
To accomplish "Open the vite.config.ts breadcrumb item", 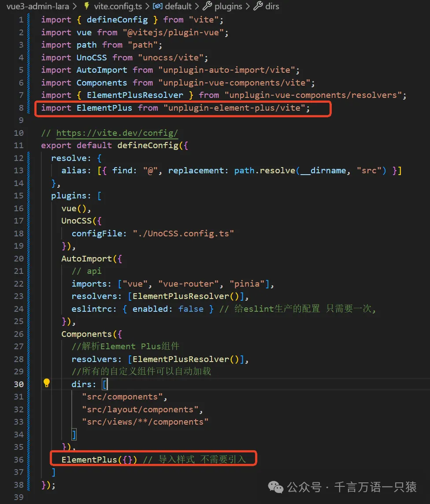I will point(118,7).
